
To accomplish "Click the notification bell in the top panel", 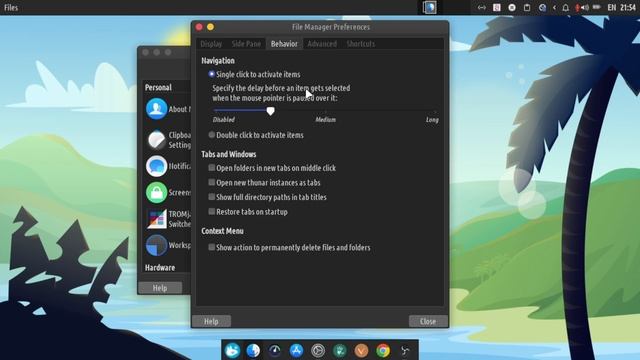I will tap(566, 7).
